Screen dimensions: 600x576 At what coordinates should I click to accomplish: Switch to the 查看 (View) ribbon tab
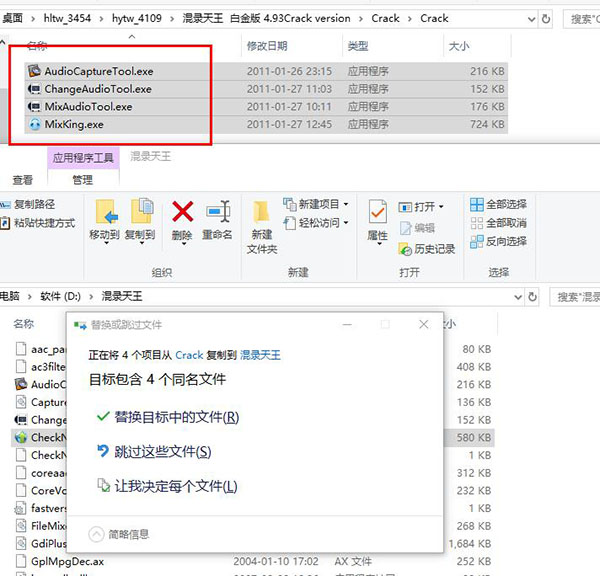coord(22,180)
